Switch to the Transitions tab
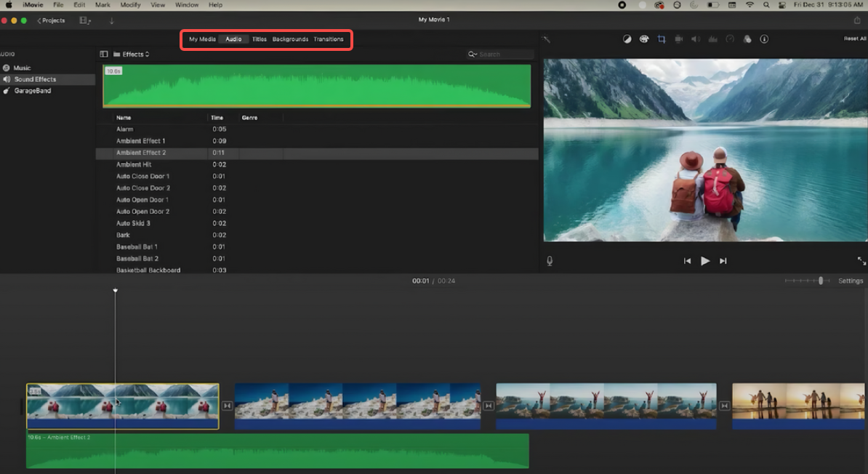The image size is (868, 474). click(329, 39)
